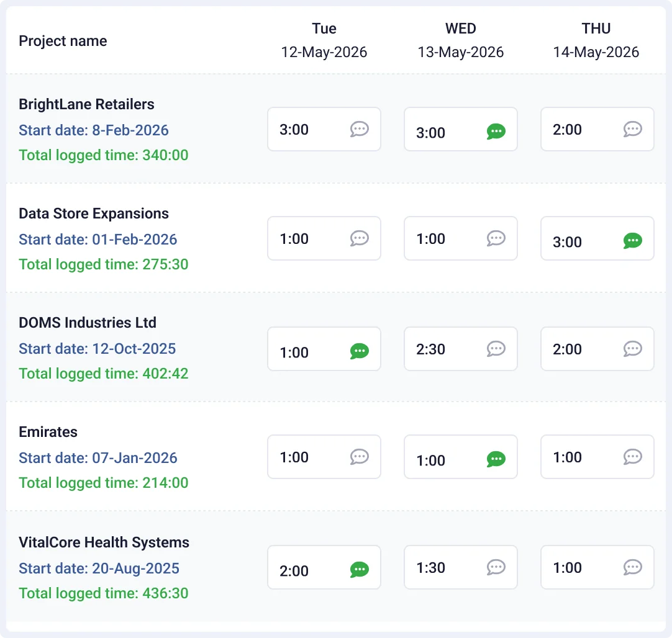Click the WED 13-May-2026 column header
Image resolution: width=672 pixels, height=638 pixels.
[461, 40]
